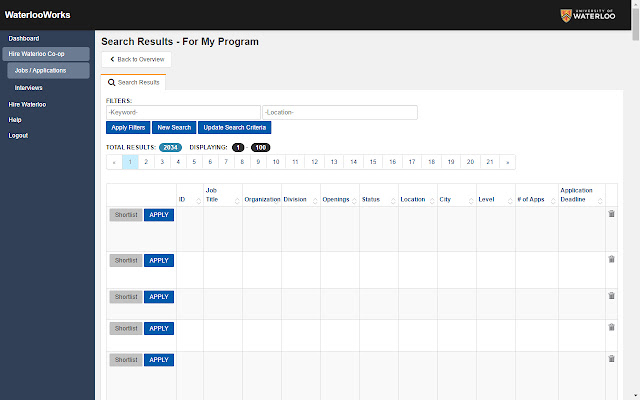Sort by the Application Deadline column
This screenshot has width=640, height=400.
(600, 200)
